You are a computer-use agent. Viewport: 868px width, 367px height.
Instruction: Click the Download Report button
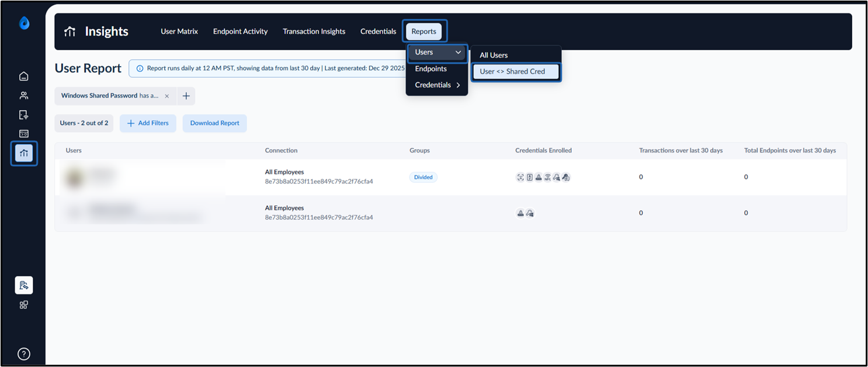click(x=215, y=123)
